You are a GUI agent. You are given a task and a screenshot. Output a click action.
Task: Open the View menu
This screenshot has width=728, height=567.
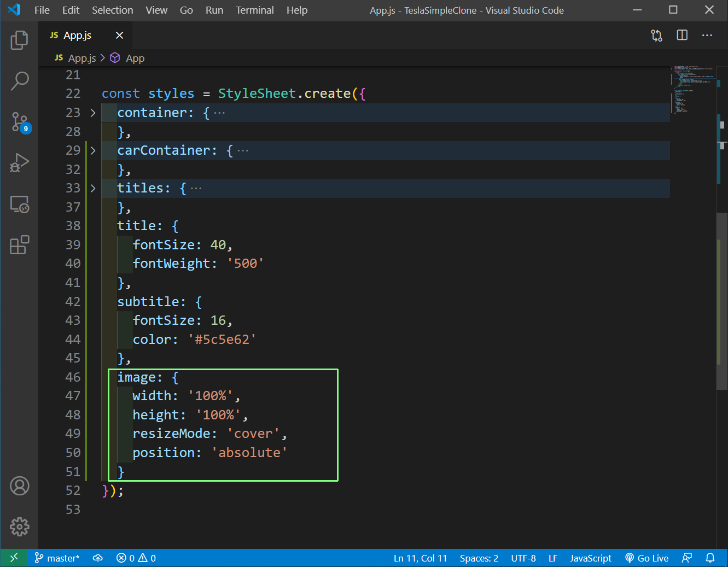pos(156,10)
